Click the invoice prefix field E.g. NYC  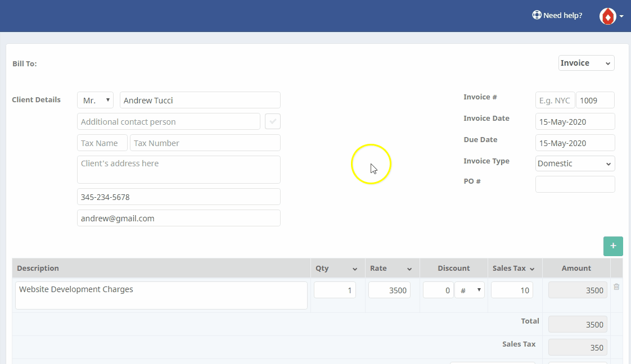pos(555,100)
